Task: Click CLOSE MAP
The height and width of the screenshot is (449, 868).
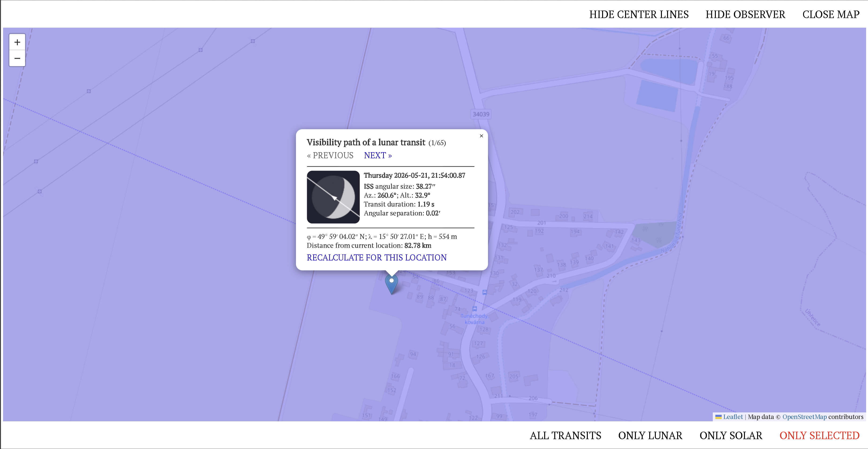Action: tap(831, 15)
